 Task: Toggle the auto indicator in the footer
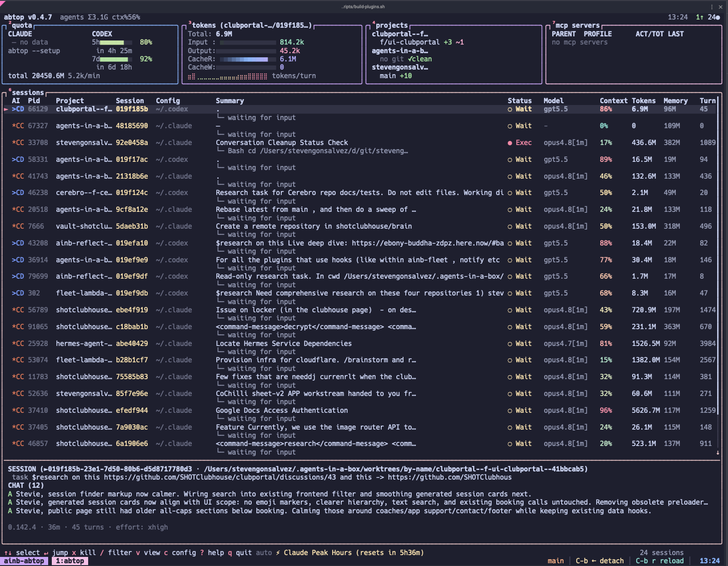tap(264, 553)
